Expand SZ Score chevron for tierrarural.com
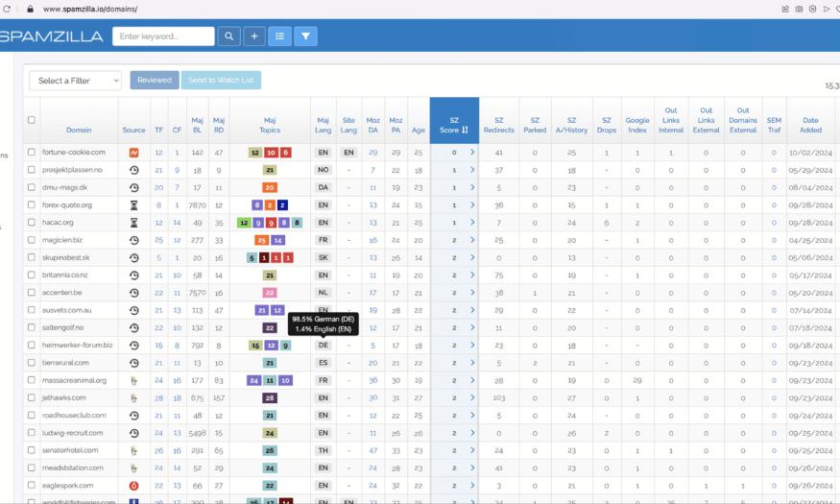 [472, 363]
